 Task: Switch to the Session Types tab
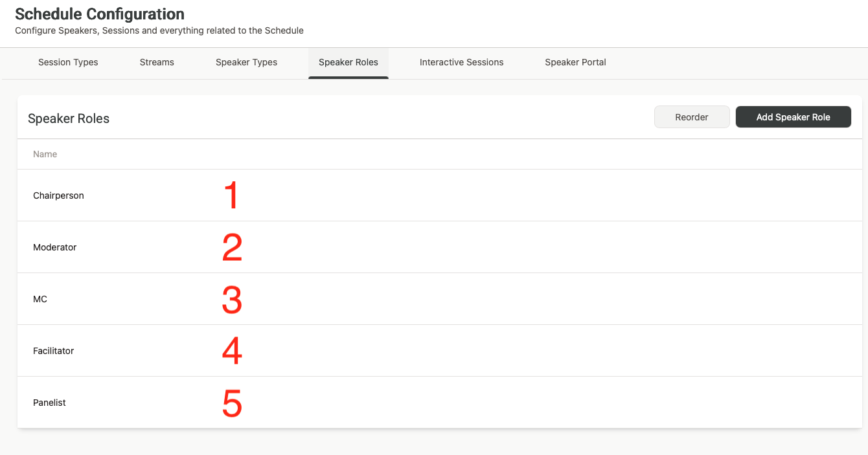tap(68, 63)
